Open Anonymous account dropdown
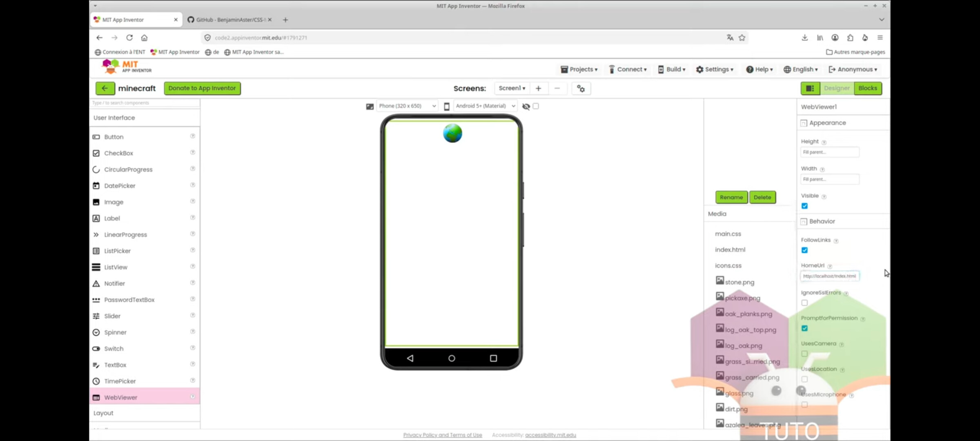Image resolution: width=980 pixels, height=441 pixels. tap(853, 69)
